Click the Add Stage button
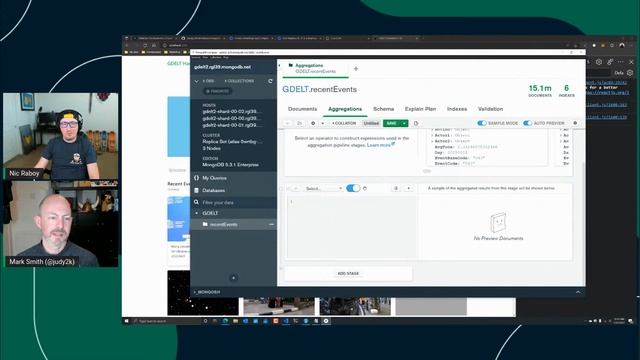Screen dimensions: 640x360 [348, 273]
